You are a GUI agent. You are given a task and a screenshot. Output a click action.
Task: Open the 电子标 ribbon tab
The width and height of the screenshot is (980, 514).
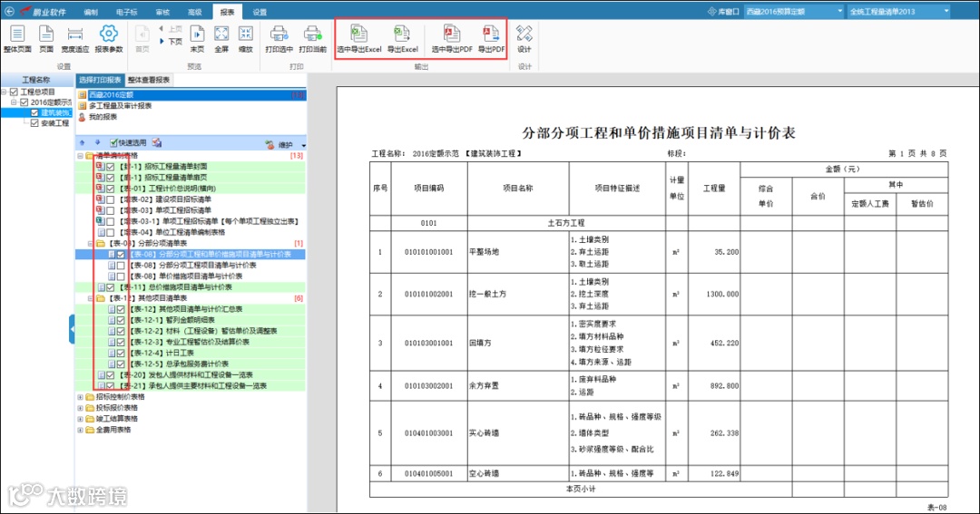tap(127, 12)
